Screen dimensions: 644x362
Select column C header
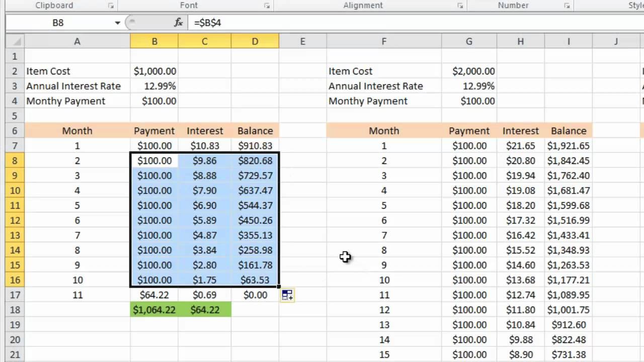pyautogui.click(x=205, y=42)
